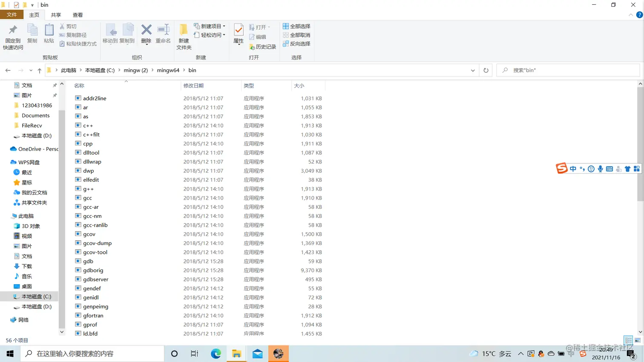Click the Edit button in Open group

pos(258,37)
